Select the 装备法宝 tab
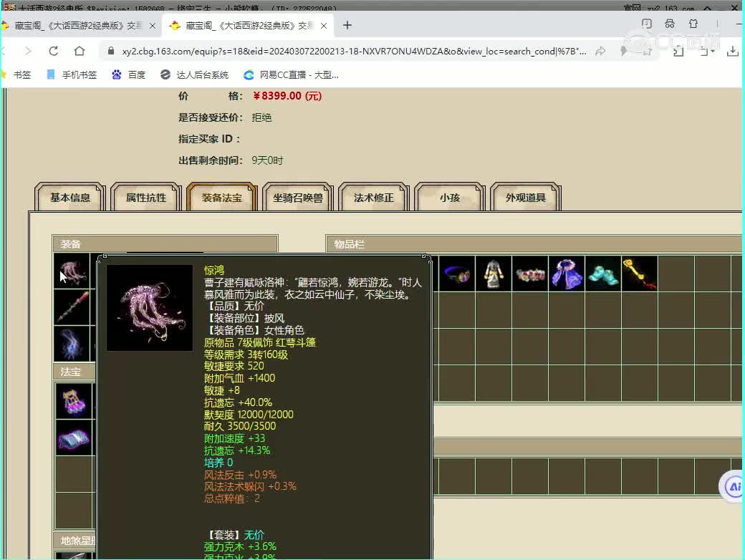 [x=222, y=197]
